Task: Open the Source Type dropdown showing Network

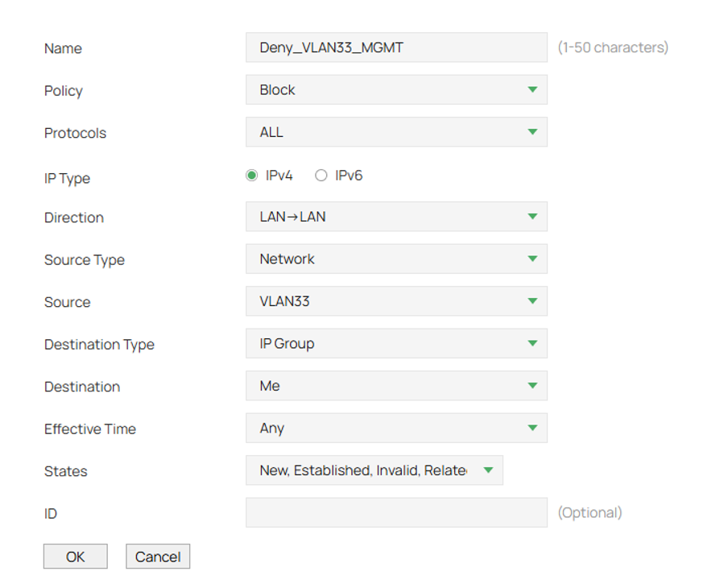Action: [x=396, y=259]
